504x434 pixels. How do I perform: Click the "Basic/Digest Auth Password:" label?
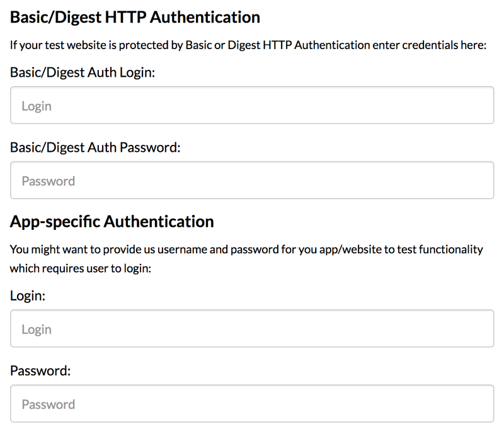point(95,147)
